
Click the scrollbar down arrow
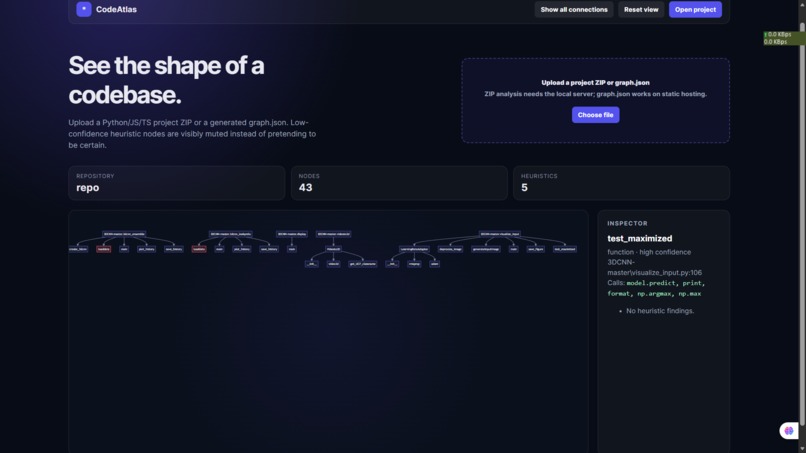click(802, 449)
